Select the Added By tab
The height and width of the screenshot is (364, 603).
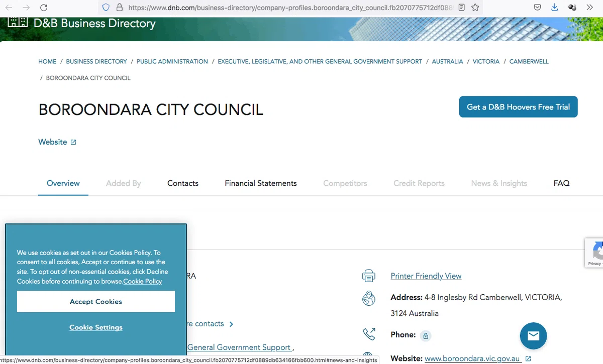124,183
